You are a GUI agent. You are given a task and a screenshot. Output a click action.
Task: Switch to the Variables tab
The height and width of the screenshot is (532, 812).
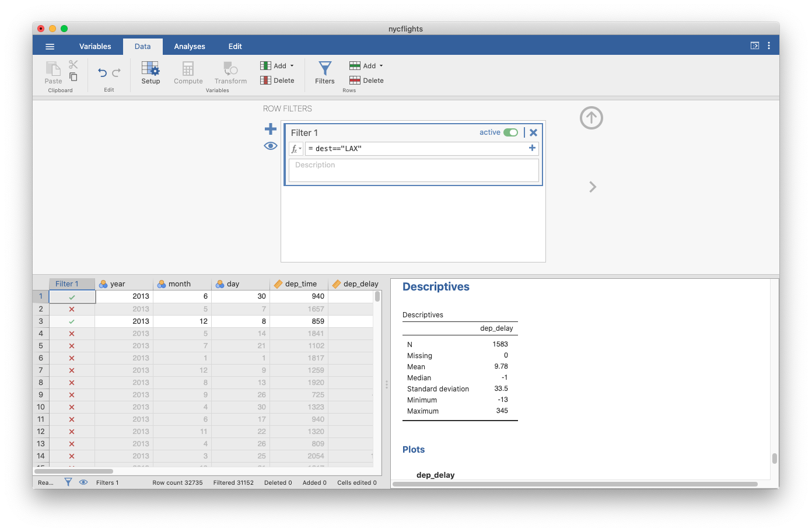pos(95,46)
